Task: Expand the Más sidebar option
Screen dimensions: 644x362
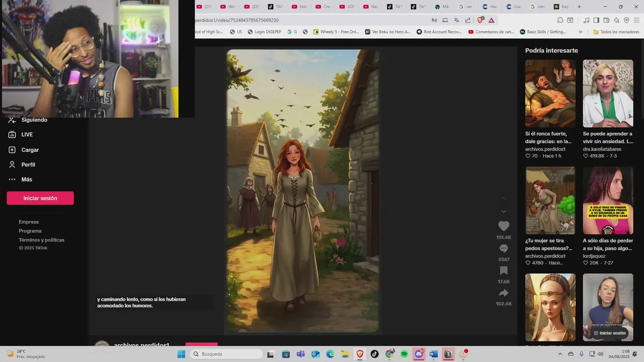Action: click(x=20, y=179)
